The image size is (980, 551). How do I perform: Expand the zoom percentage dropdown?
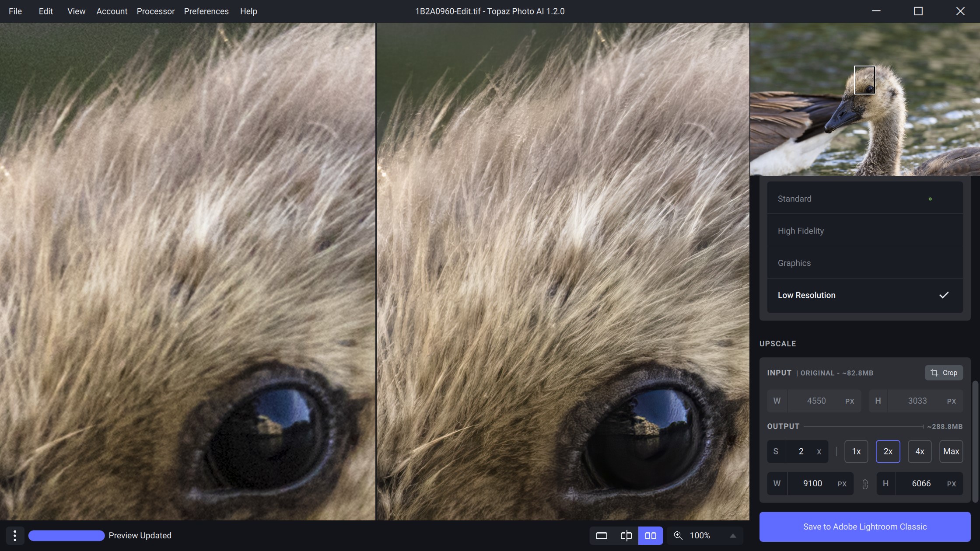point(732,535)
